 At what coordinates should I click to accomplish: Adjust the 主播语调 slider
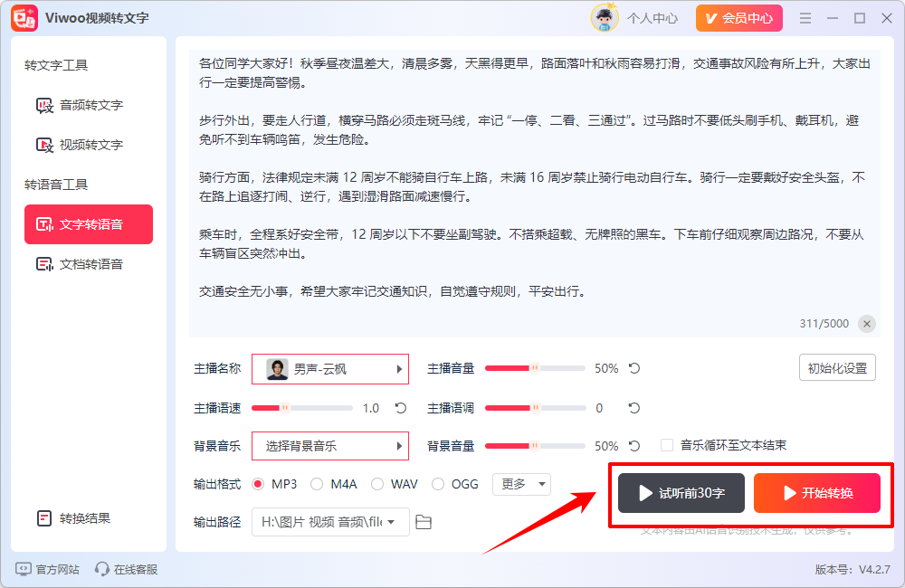pos(535,408)
